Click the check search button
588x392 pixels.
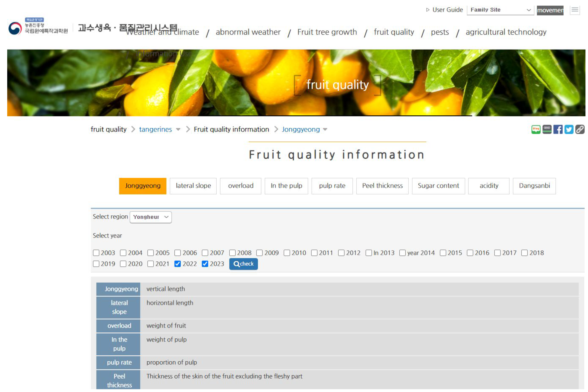tap(243, 264)
